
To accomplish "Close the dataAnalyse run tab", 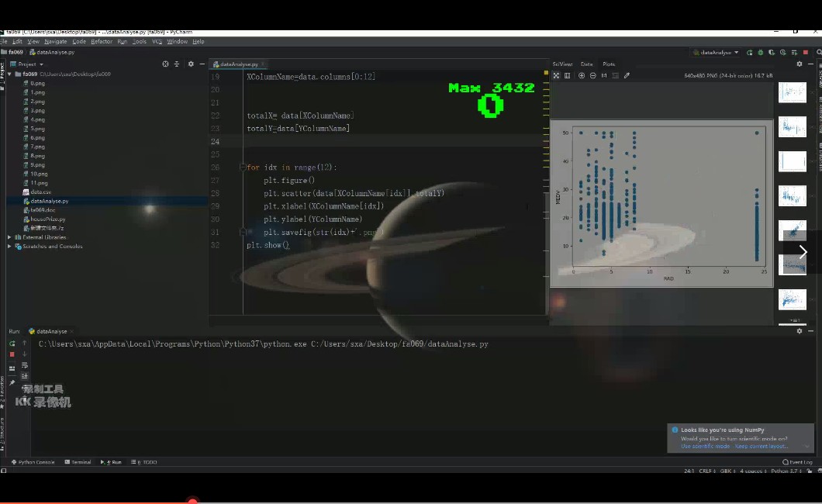I will point(72,332).
